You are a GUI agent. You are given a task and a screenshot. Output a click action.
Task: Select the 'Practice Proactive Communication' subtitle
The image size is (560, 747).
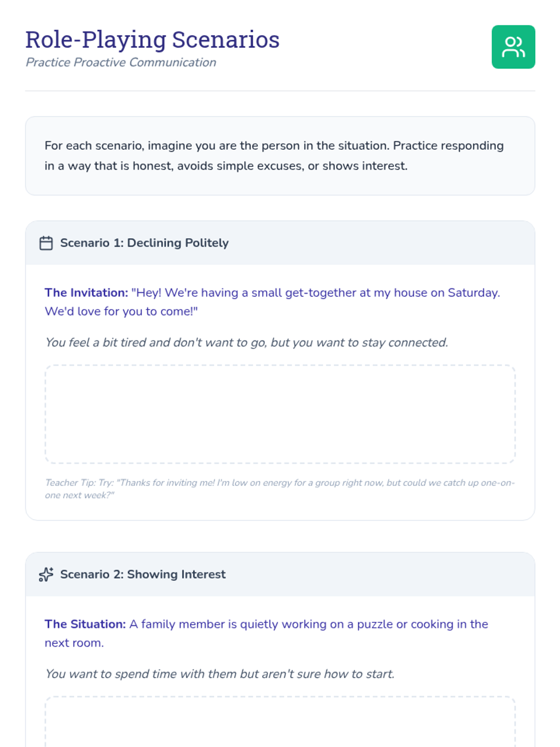point(121,63)
